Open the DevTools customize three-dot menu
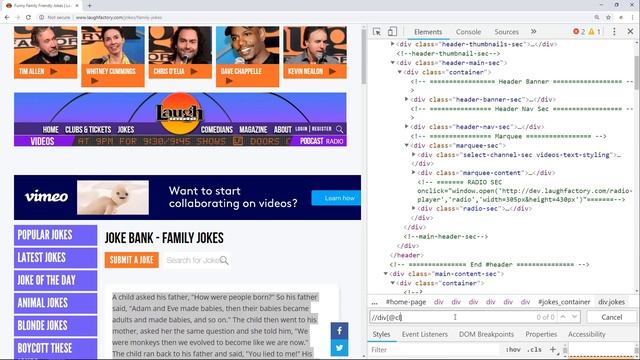The height and width of the screenshot is (360, 640). click(614, 31)
